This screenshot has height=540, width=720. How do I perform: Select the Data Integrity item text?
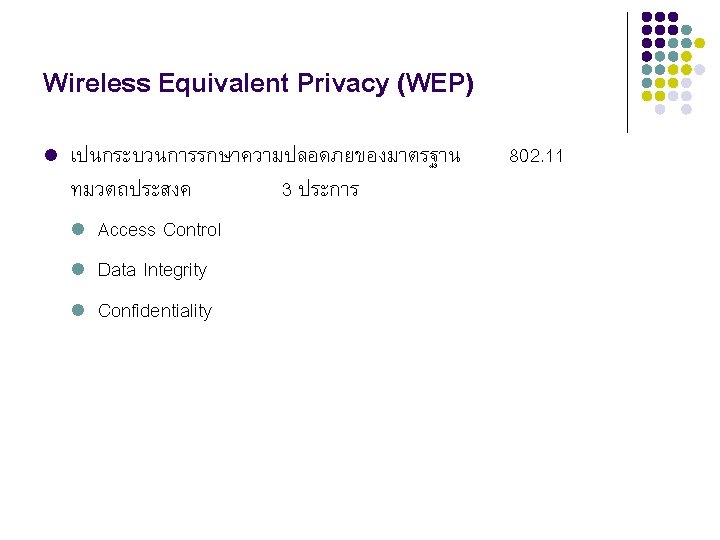pos(152,270)
